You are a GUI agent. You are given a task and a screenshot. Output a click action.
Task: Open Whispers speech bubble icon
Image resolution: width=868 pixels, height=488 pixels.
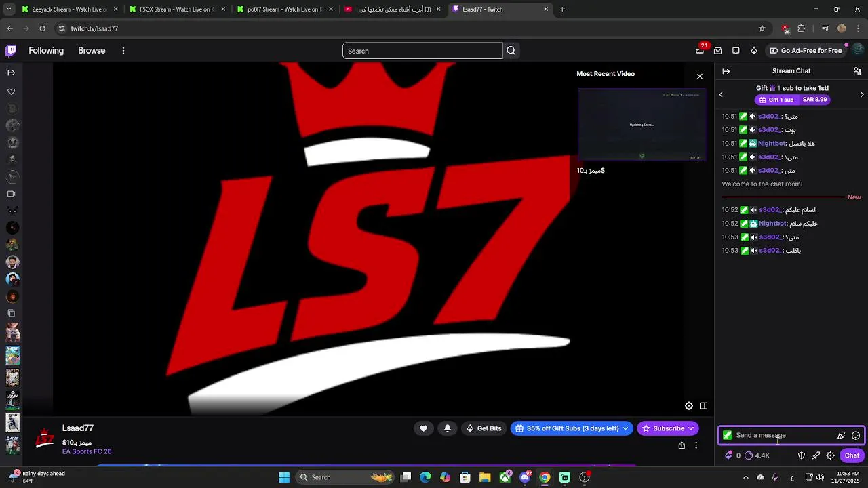(736, 51)
